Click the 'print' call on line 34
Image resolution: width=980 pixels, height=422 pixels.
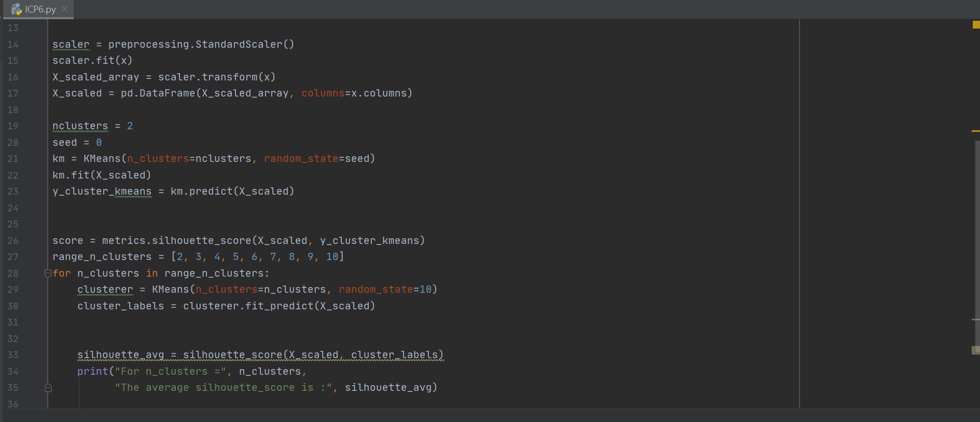coord(93,371)
